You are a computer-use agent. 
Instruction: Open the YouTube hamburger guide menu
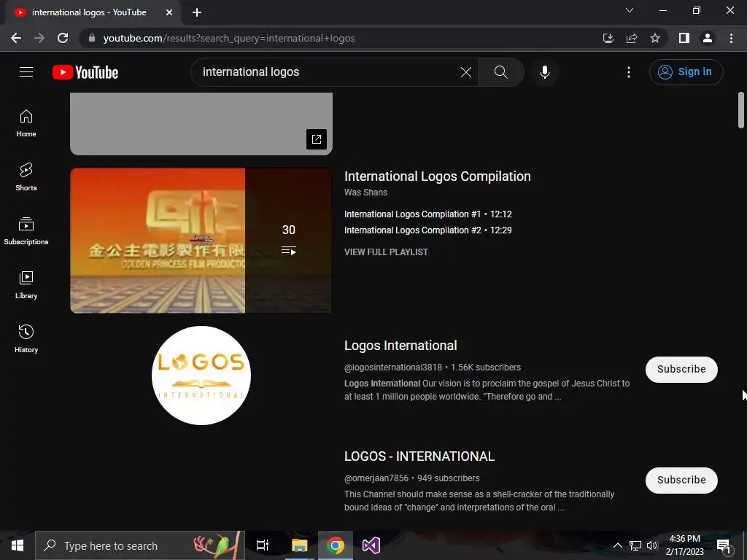[x=26, y=72]
